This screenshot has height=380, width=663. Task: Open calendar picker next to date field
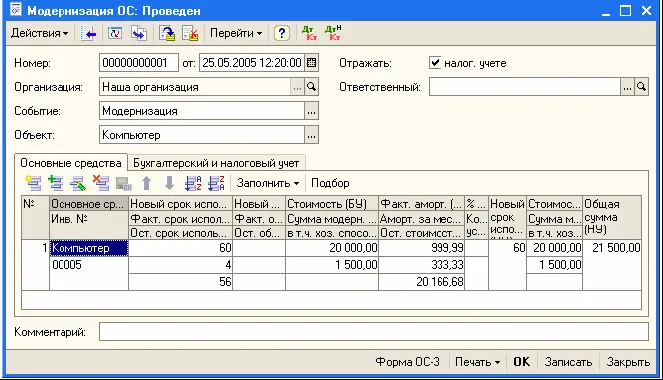click(x=311, y=63)
